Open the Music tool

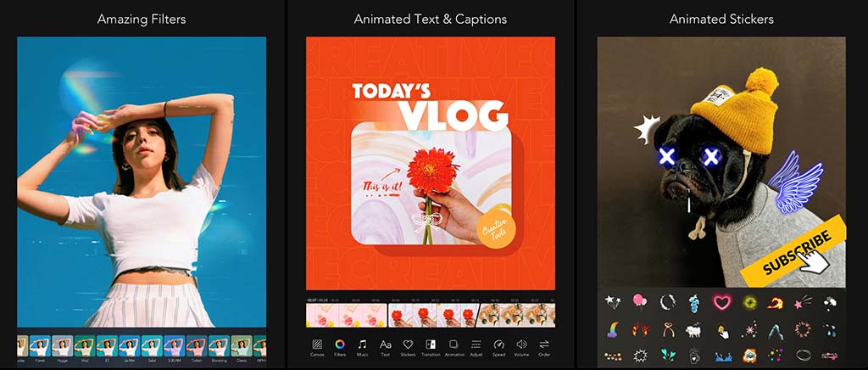[363, 347]
